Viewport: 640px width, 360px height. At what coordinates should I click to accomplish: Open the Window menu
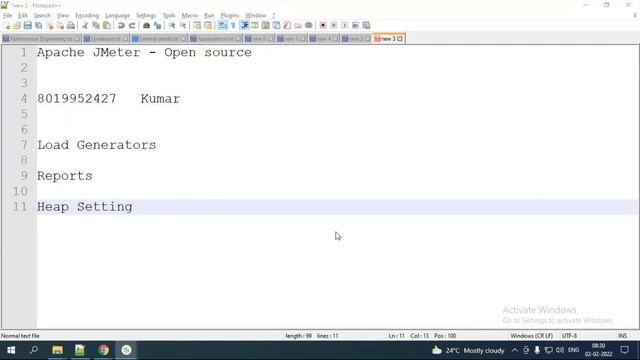tap(256, 16)
